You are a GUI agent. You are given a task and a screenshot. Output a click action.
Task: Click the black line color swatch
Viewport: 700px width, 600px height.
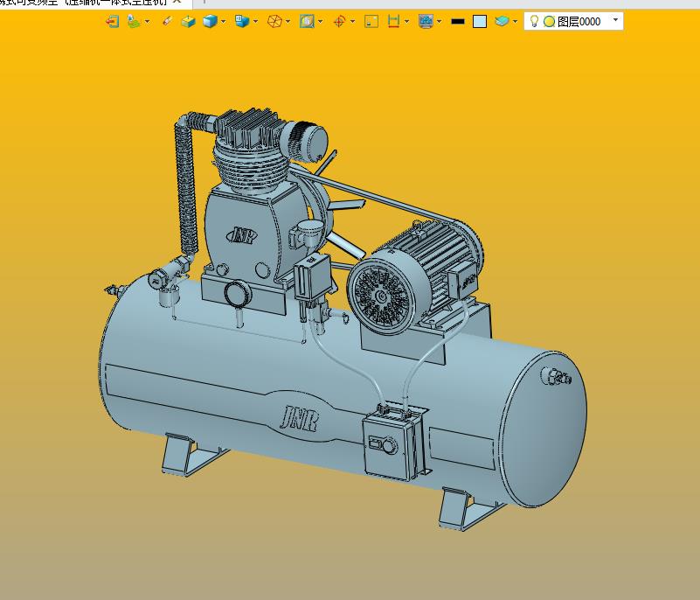[457, 21]
